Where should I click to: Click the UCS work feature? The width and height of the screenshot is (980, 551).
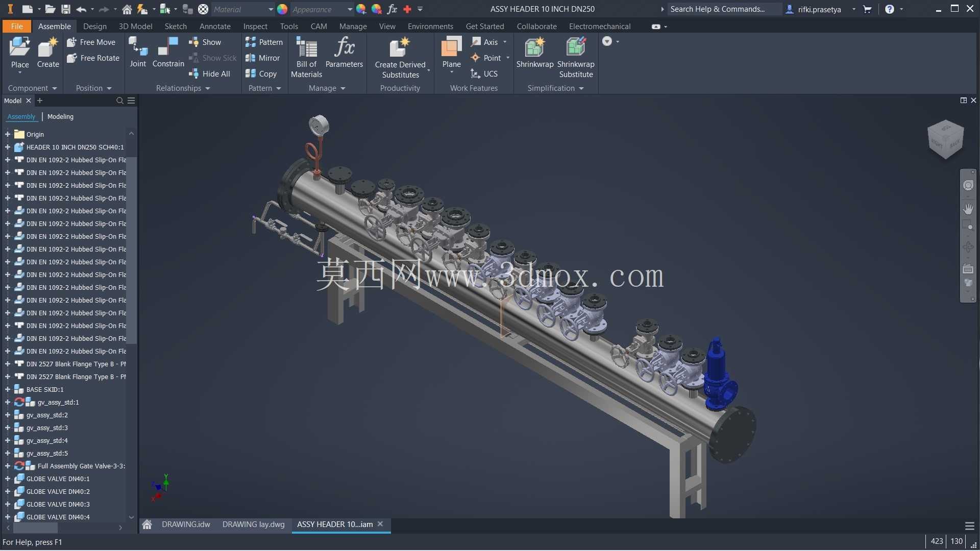[484, 74]
